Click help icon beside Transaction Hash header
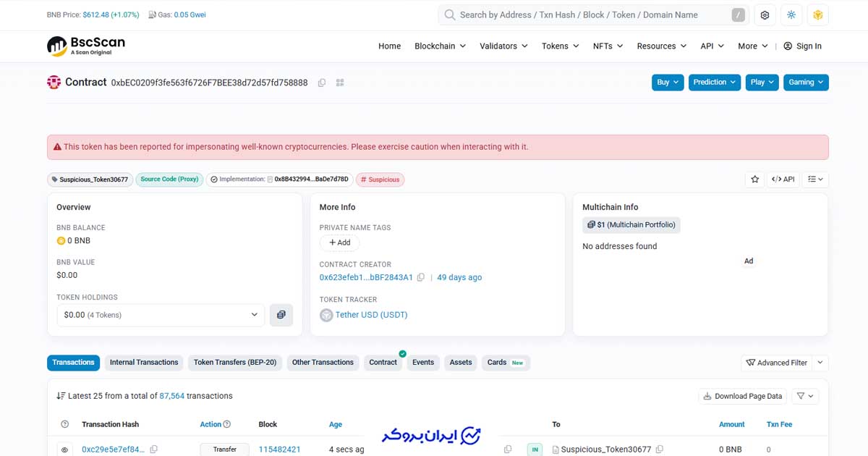Image resolution: width=868 pixels, height=456 pixels. pyautogui.click(x=65, y=424)
